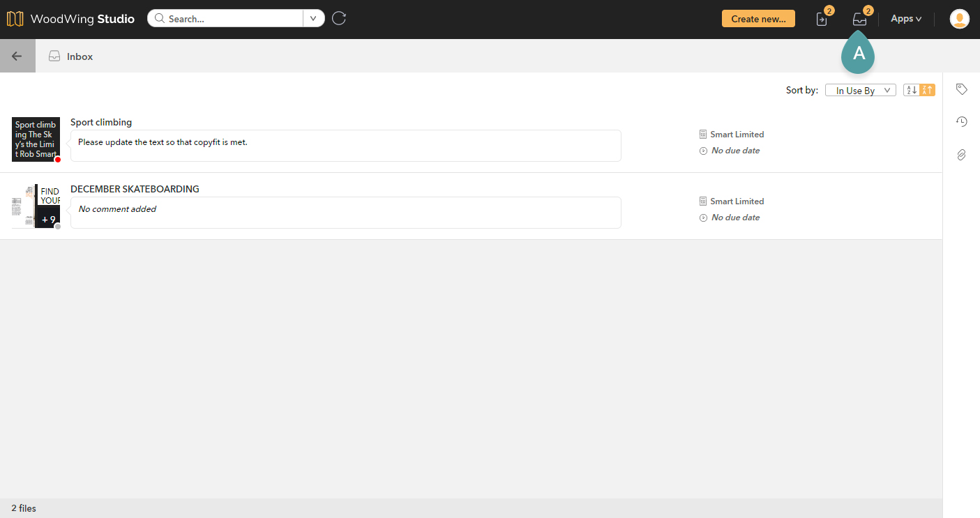Open checked-out documents with badge count 2
The image size is (980, 518).
[x=821, y=19]
